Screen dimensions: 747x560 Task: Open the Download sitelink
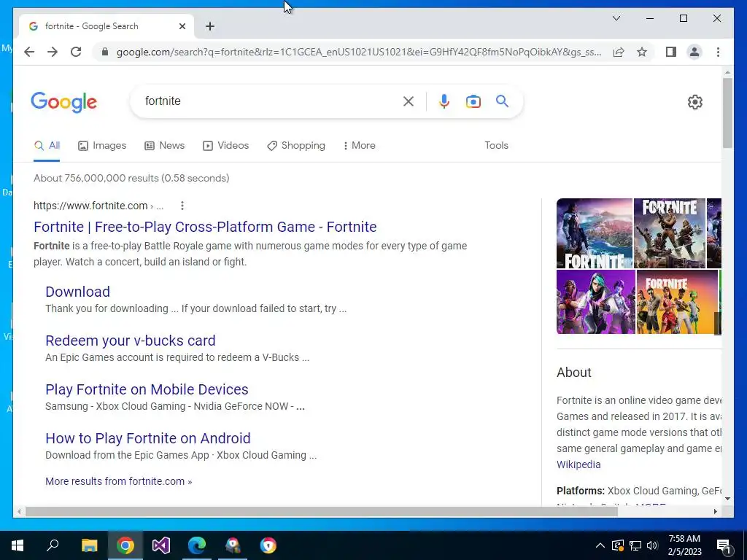point(77,292)
